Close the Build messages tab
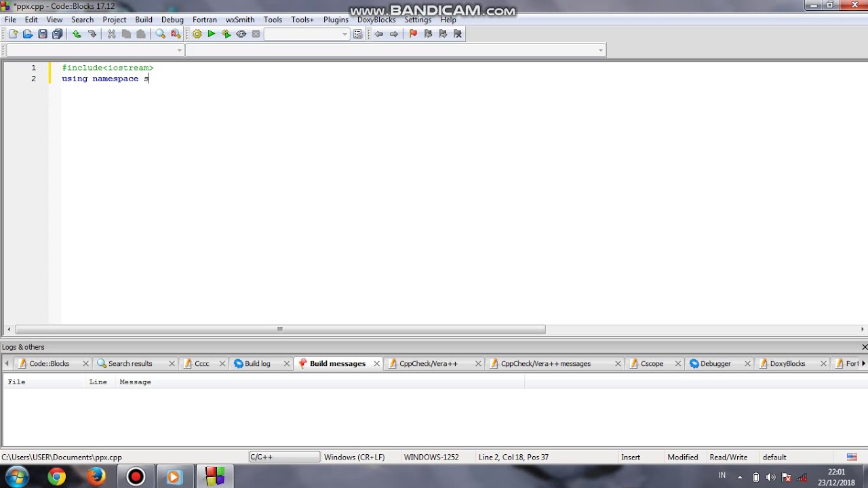 (x=377, y=364)
